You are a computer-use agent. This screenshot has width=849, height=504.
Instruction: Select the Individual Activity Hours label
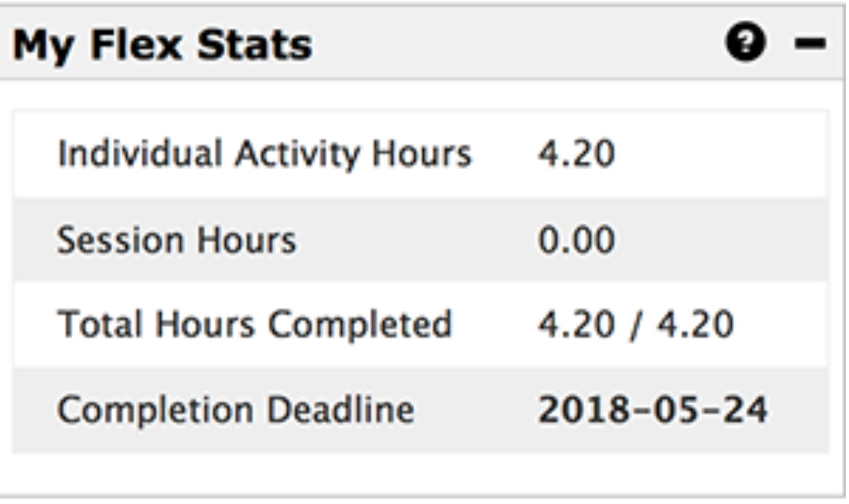(x=264, y=154)
